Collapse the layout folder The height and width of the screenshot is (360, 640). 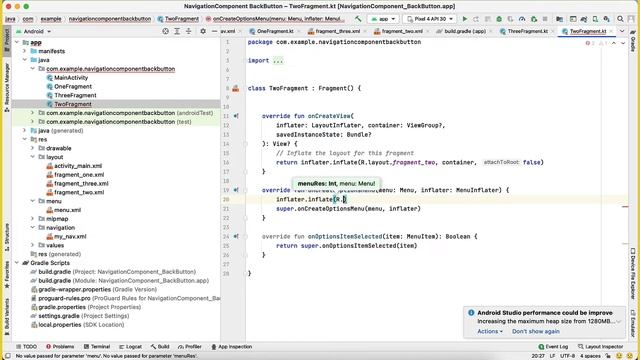[32, 157]
